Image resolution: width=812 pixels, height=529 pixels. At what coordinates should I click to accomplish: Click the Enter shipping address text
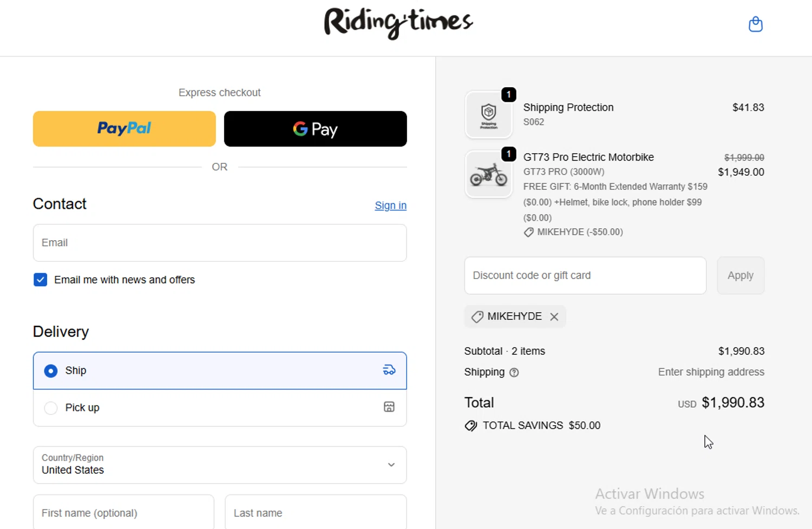point(711,372)
